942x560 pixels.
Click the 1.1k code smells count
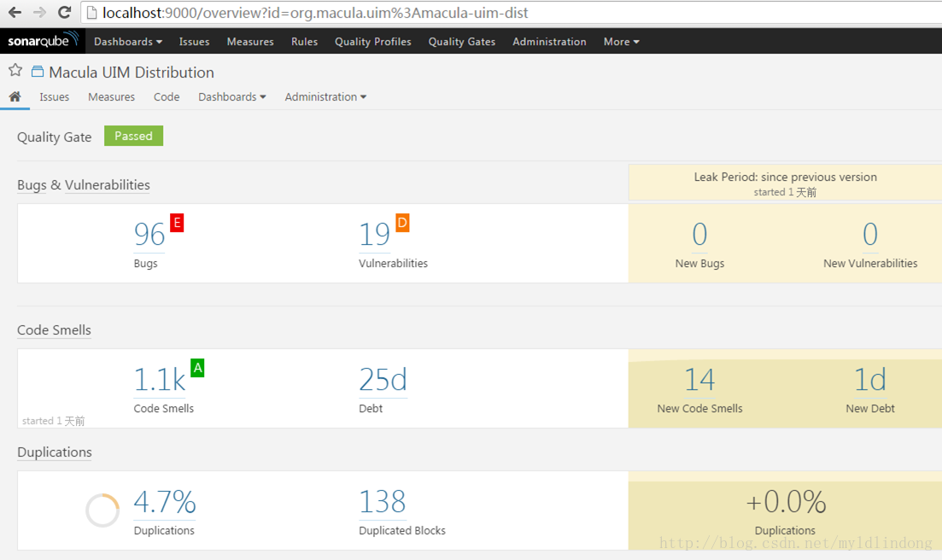(x=159, y=379)
